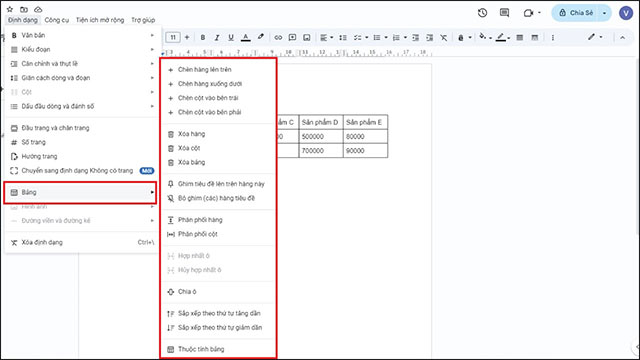Open the text alignment dropdown
Viewport: 640px width, 360px height.
[x=326, y=38]
